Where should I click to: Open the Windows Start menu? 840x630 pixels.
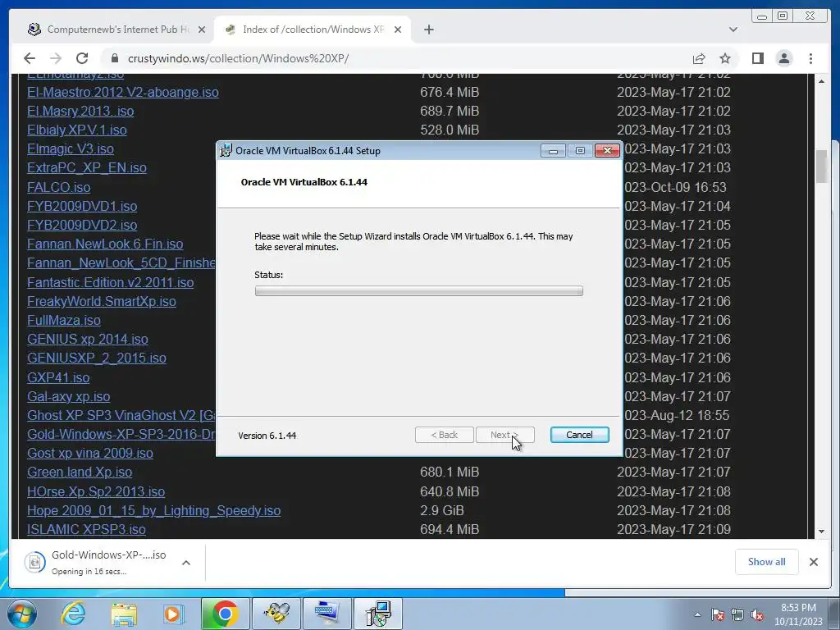(x=21, y=614)
